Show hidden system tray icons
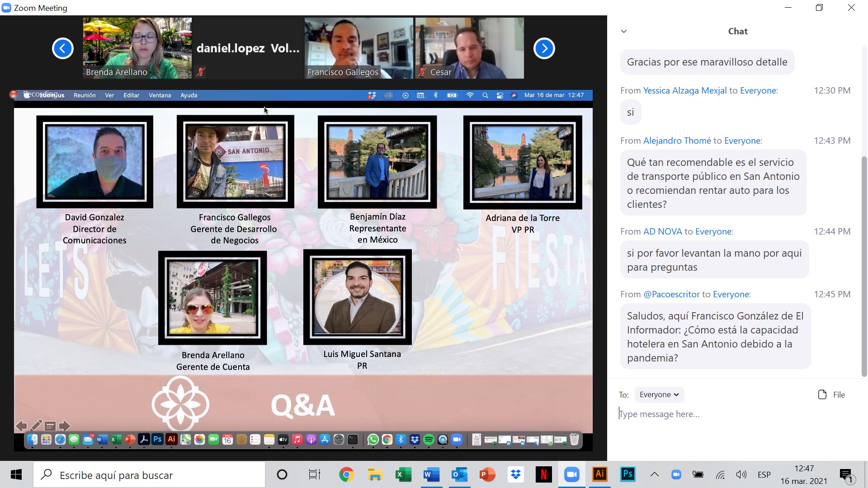The width and height of the screenshot is (868, 488). tap(654, 474)
